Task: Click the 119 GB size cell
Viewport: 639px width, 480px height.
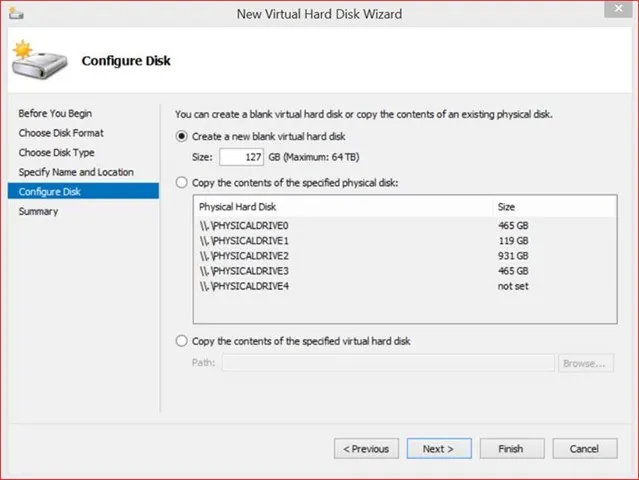Action: (513, 240)
